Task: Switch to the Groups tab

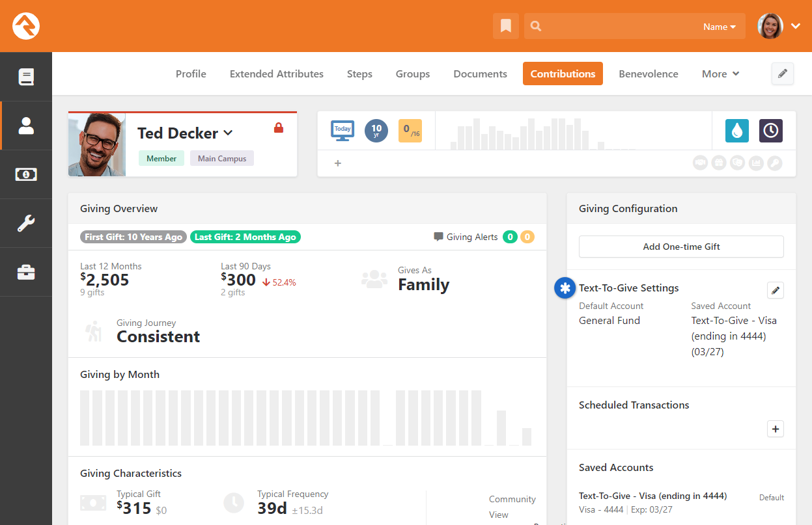Action: (x=413, y=74)
